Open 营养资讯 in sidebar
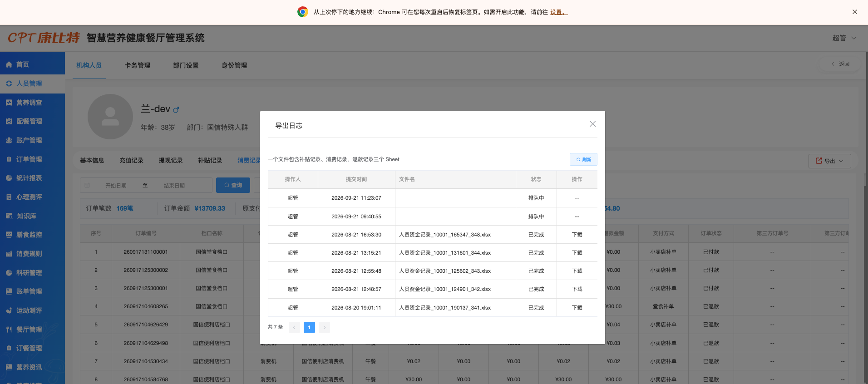 (32, 367)
